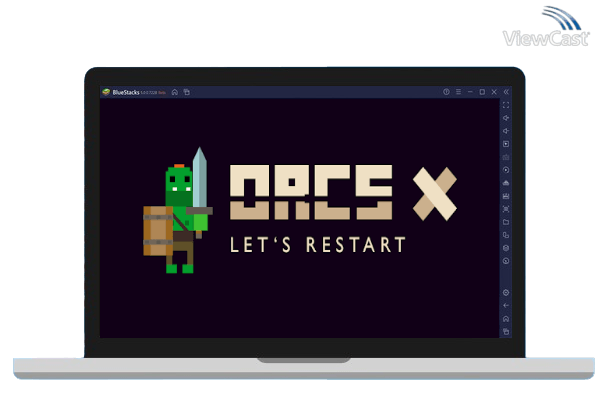Screen dimensions: 602x414
Task: Click the play-square icon in sidebar
Action: [x=506, y=144]
